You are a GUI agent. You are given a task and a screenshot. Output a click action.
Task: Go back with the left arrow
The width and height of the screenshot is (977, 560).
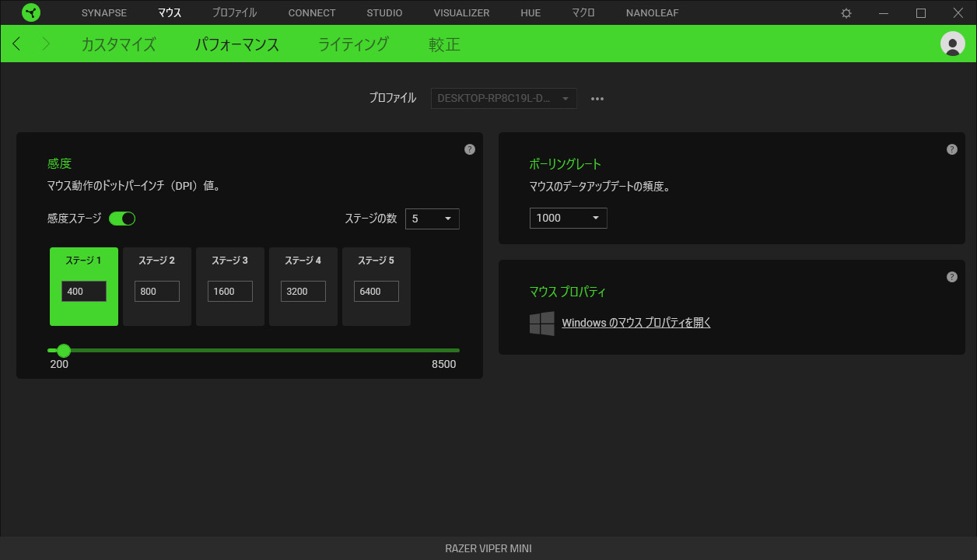click(x=17, y=44)
